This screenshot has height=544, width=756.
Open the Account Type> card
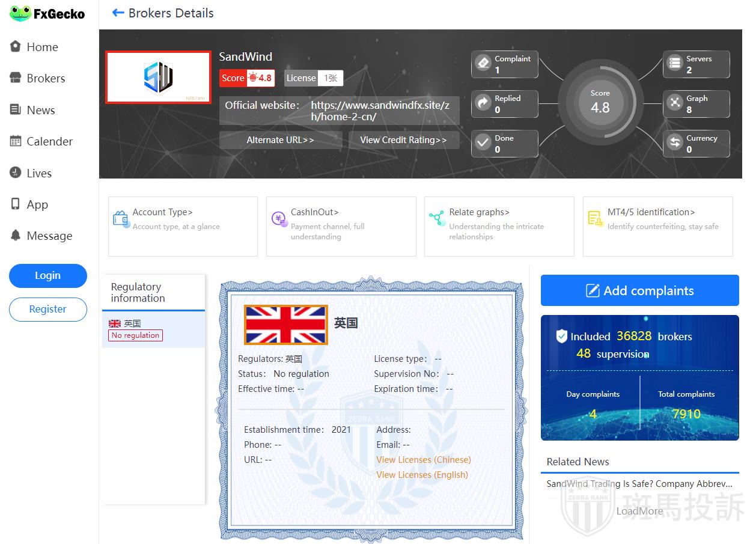pos(183,226)
